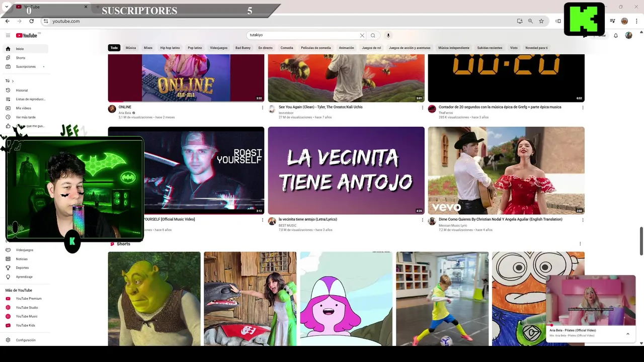Go back in browser history
The height and width of the screenshot is (362, 644).
click(x=7, y=21)
